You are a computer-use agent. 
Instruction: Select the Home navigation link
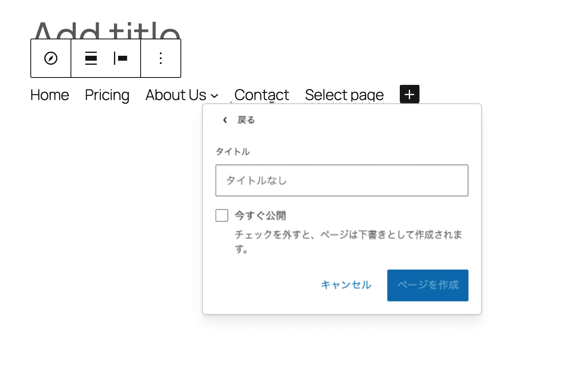(49, 95)
